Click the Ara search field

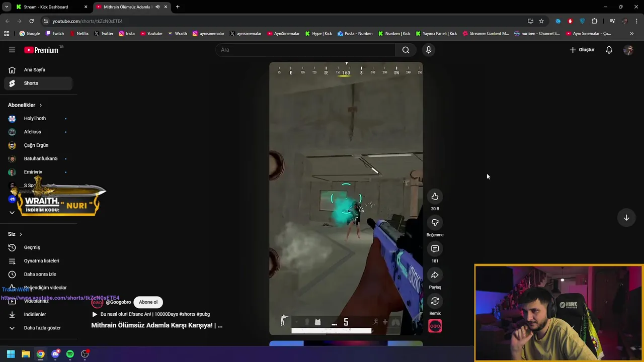point(305,50)
